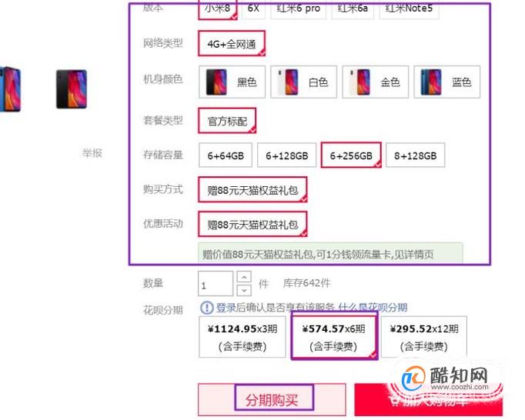
Task: Choose the 12-period ¥295.52 installment plan
Action: pos(424,337)
